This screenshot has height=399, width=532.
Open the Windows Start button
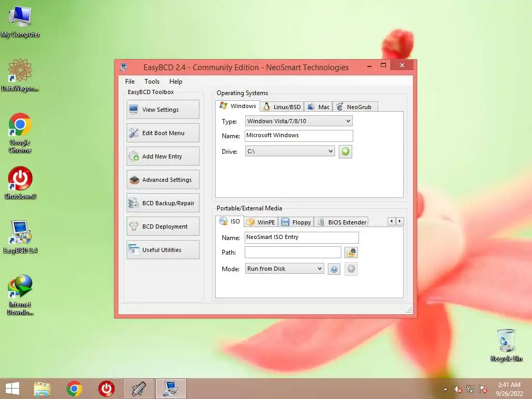tap(12, 389)
